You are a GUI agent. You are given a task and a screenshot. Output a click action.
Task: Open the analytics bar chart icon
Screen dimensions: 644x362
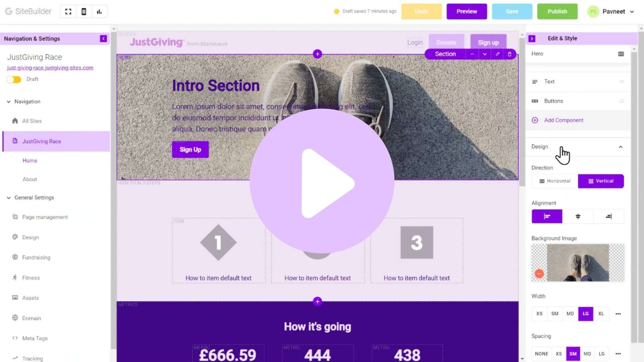(99, 11)
